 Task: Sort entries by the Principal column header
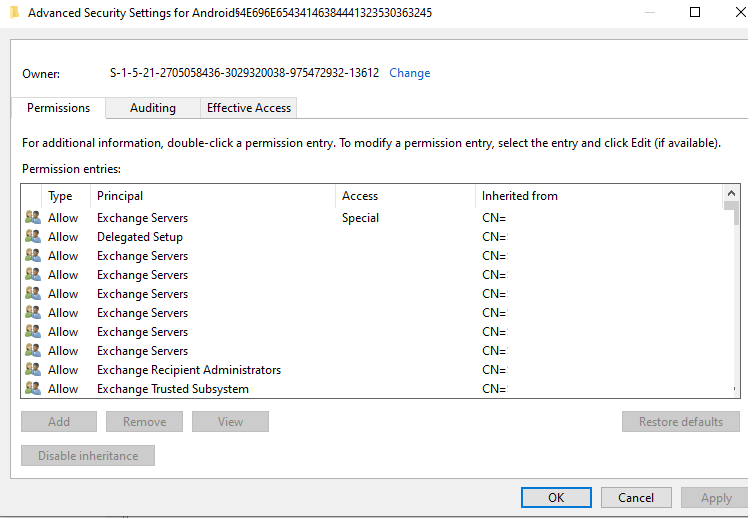213,196
